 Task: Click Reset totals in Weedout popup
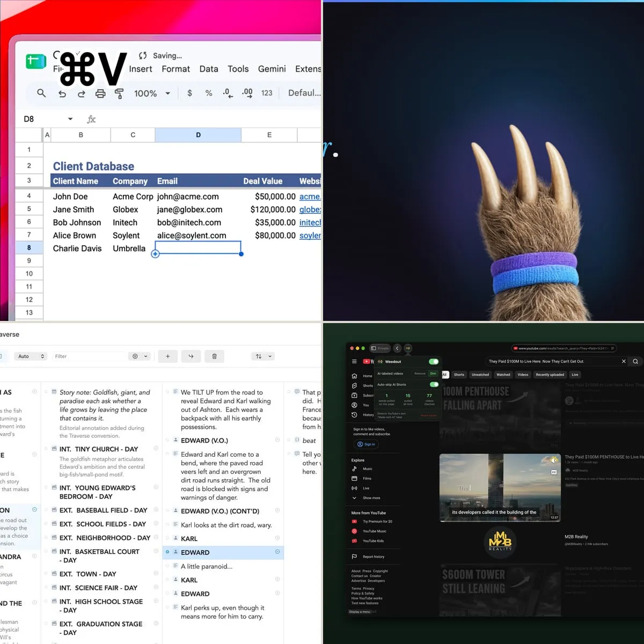pyautogui.click(x=428, y=415)
